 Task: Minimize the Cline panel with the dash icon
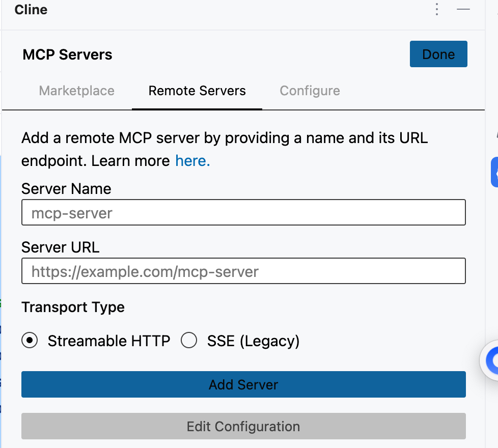(x=463, y=10)
